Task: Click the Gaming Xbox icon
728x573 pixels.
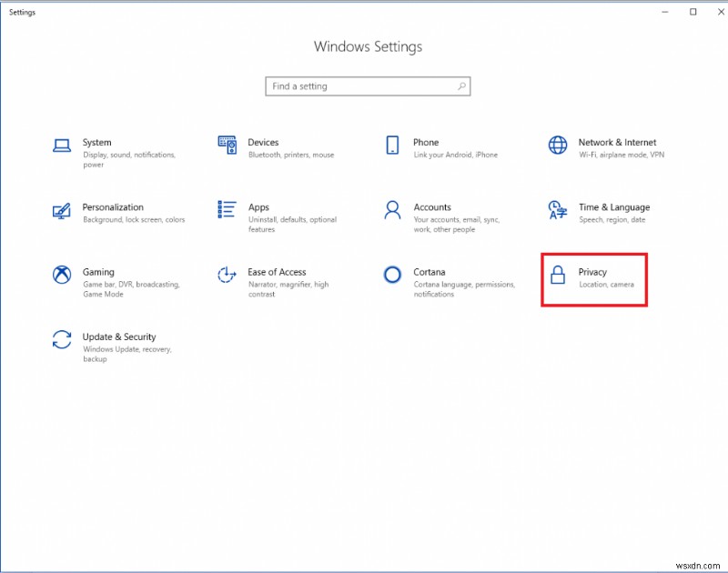Action: click(61, 275)
